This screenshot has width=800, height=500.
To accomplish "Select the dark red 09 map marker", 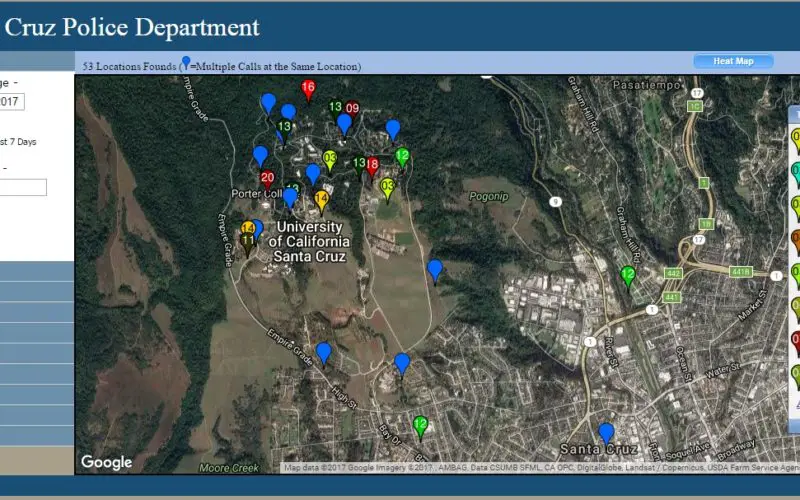I will tap(352, 109).
